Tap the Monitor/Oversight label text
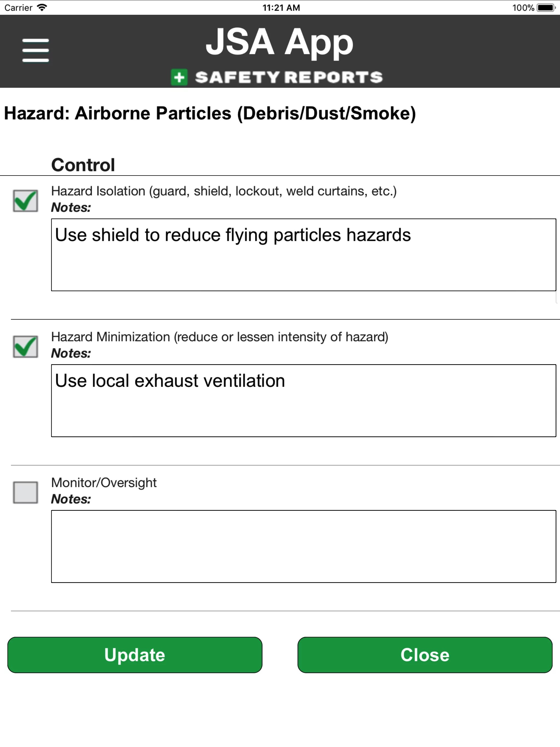Viewport: 560px width, 747px height. click(104, 483)
